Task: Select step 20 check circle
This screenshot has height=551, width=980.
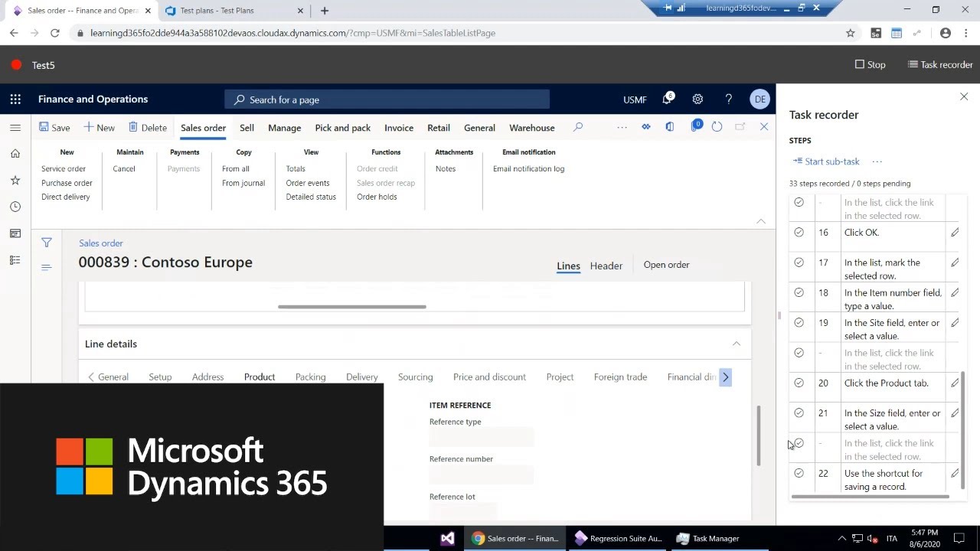Action: [799, 383]
